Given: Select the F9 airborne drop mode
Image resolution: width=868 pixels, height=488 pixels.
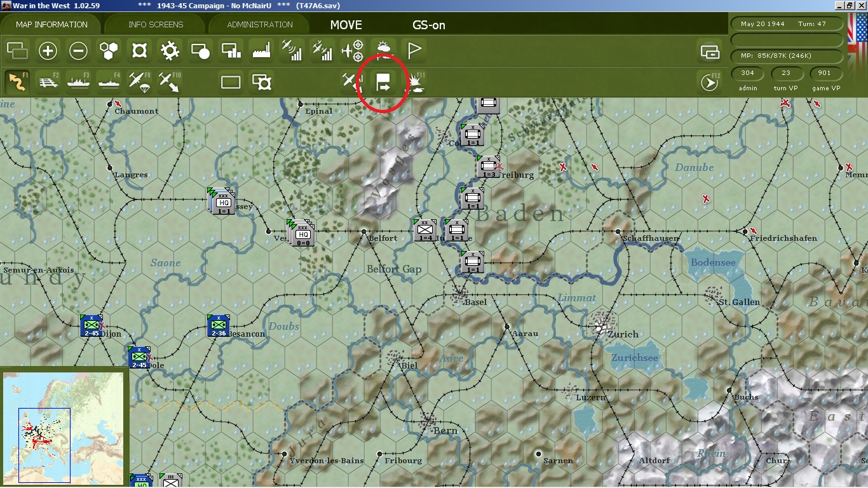Looking at the screenshot, I should coord(139,82).
